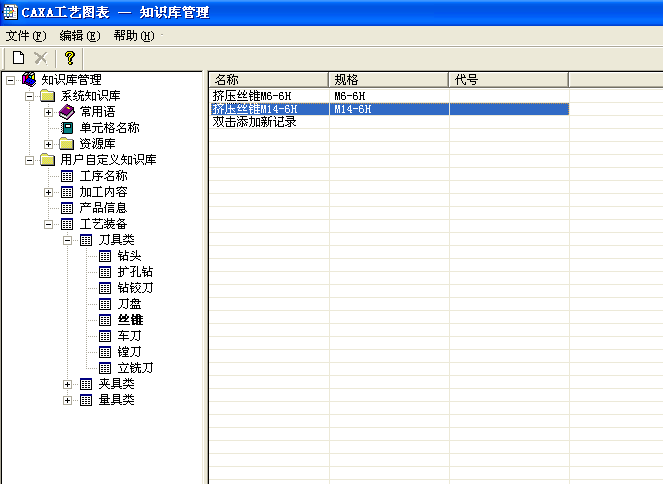The image size is (663, 484).
Task: Click the 资源库 folder icon
Action: pos(66,144)
